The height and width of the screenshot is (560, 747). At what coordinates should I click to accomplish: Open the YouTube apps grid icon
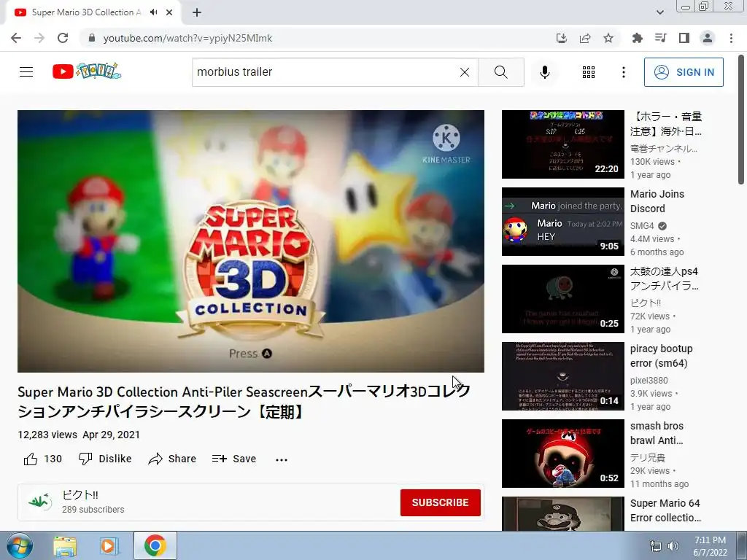pos(589,72)
